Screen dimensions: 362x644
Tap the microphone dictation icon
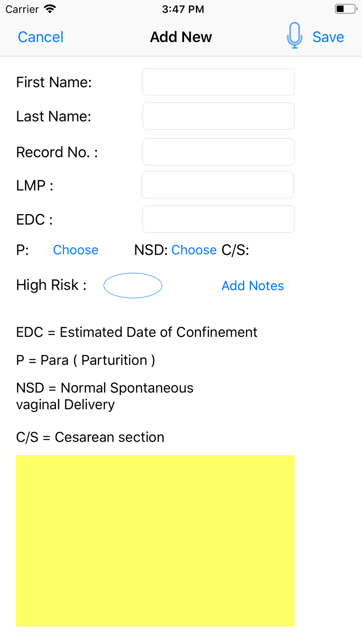pyautogui.click(x=294, y=35)
